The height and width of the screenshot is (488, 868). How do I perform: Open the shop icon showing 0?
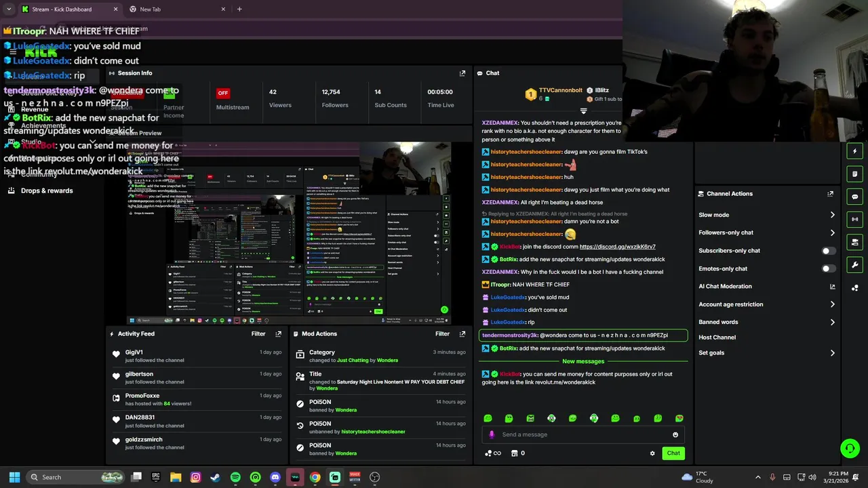coord(517,453)
